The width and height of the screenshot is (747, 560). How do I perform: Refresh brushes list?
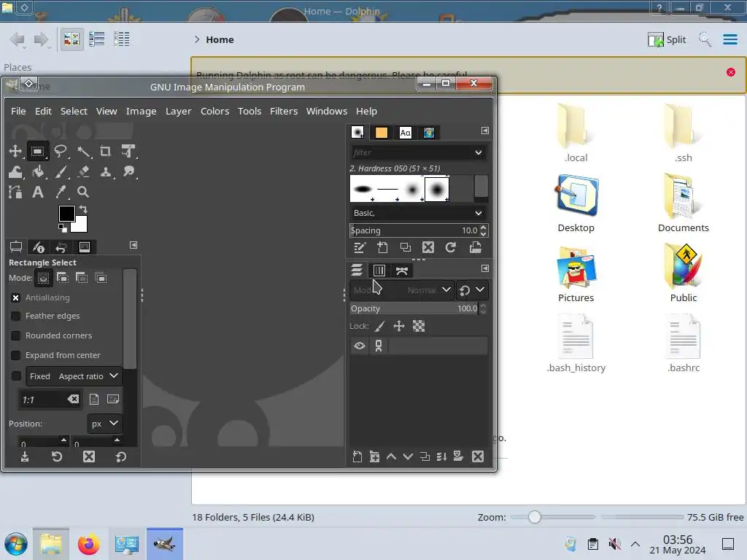(x=451, y=248)
